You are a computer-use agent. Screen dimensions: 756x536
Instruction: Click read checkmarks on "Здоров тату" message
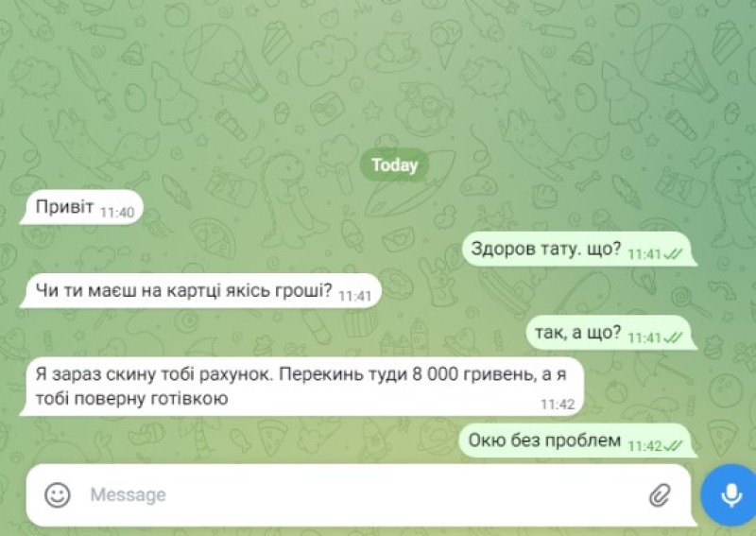[x=673, y=253]
